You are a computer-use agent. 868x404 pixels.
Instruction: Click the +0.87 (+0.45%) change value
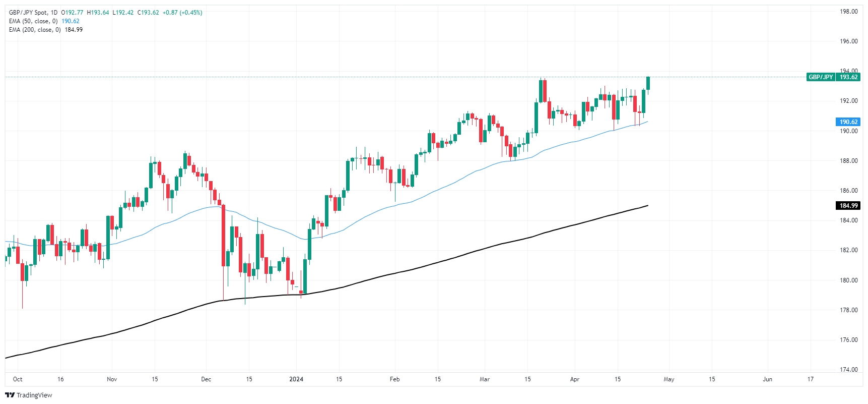[x=182, y=13]
